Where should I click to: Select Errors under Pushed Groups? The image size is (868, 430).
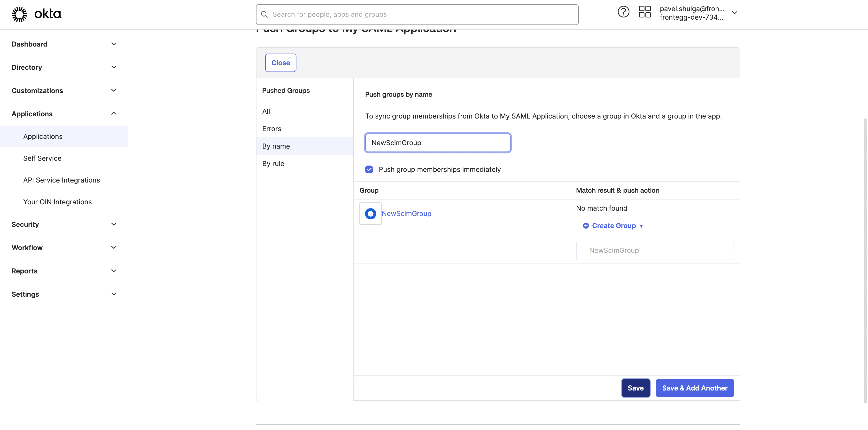[305, 129]
